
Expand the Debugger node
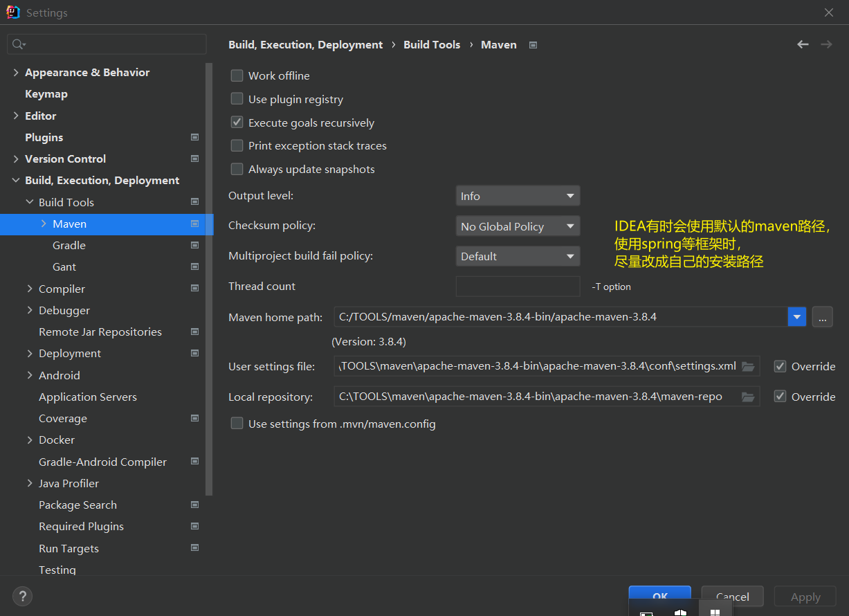[30, 310]
